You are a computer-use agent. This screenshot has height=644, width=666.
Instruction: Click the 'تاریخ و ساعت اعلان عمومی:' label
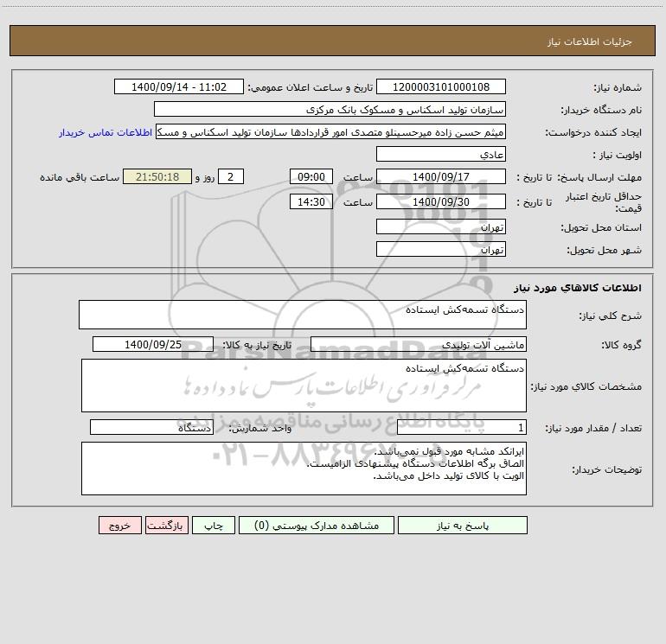point(310,88)
